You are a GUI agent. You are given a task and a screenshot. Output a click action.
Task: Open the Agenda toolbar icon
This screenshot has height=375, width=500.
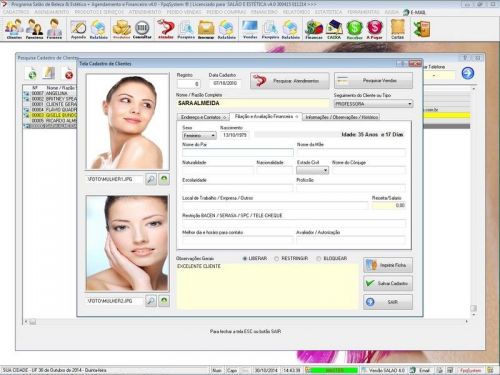79,29
